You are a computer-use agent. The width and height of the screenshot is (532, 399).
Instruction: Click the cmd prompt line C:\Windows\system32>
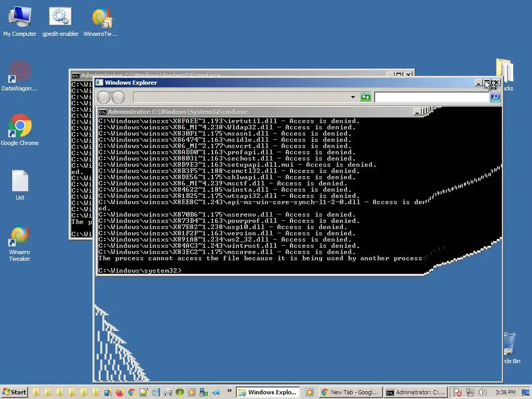(x=140, y=271)
